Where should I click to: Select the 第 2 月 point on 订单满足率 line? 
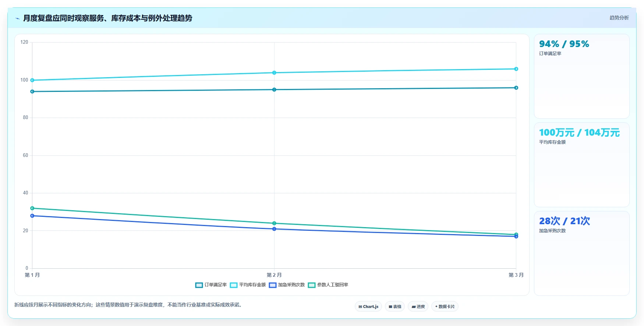pos(274,90)
